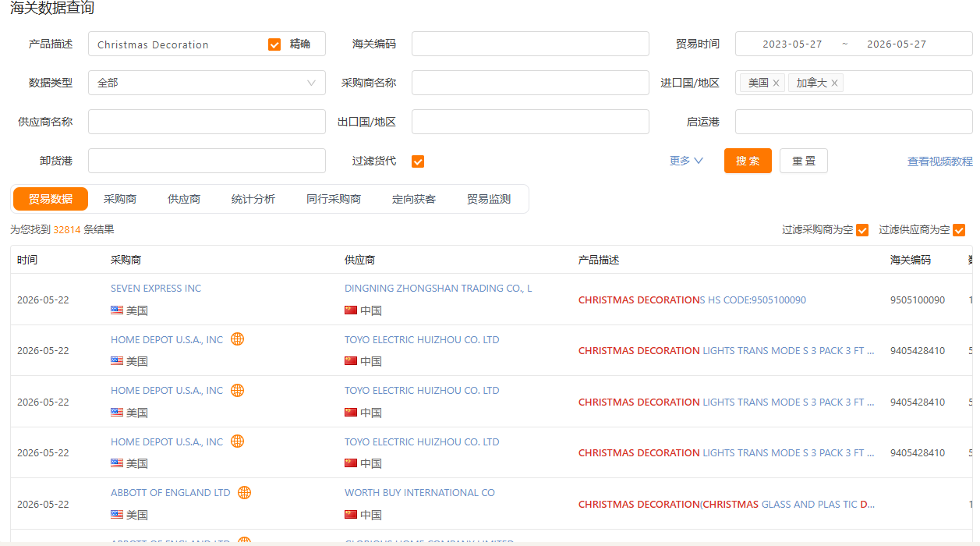The height and width of the screenshot is (546, 980).
Task: Click US flag under SEVEN EXPRESS INC
Action: click(117, 310)
